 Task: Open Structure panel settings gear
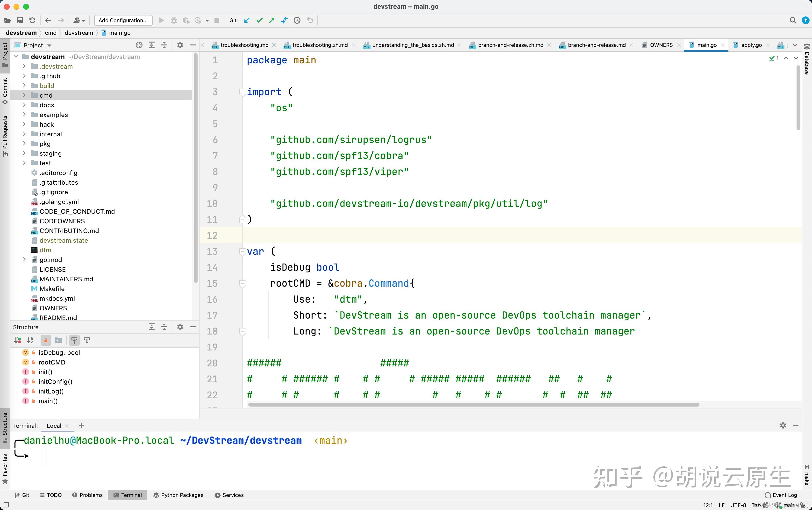[x=180, y=327]
